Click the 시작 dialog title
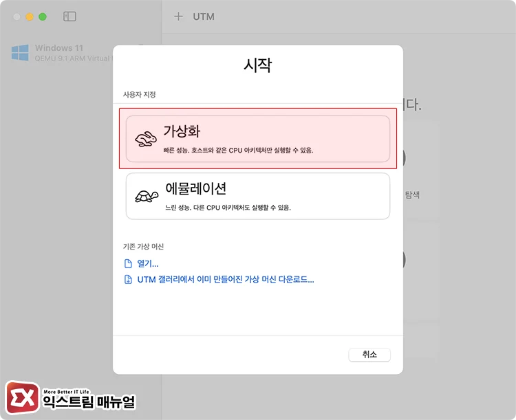Viewport: 516px width, 420px height. (x=258, y=65)
